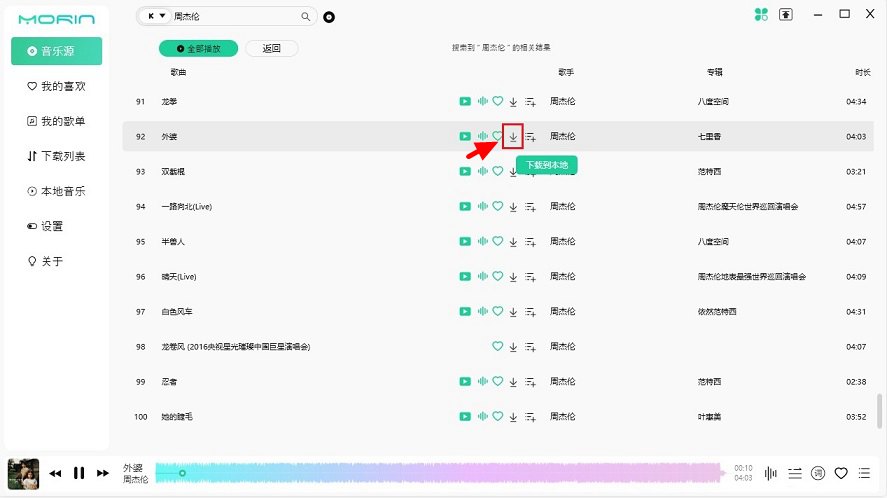Screen dimensions: 887x498
Task: Open the music source dropdown in search box
Action: coord(156,16)
